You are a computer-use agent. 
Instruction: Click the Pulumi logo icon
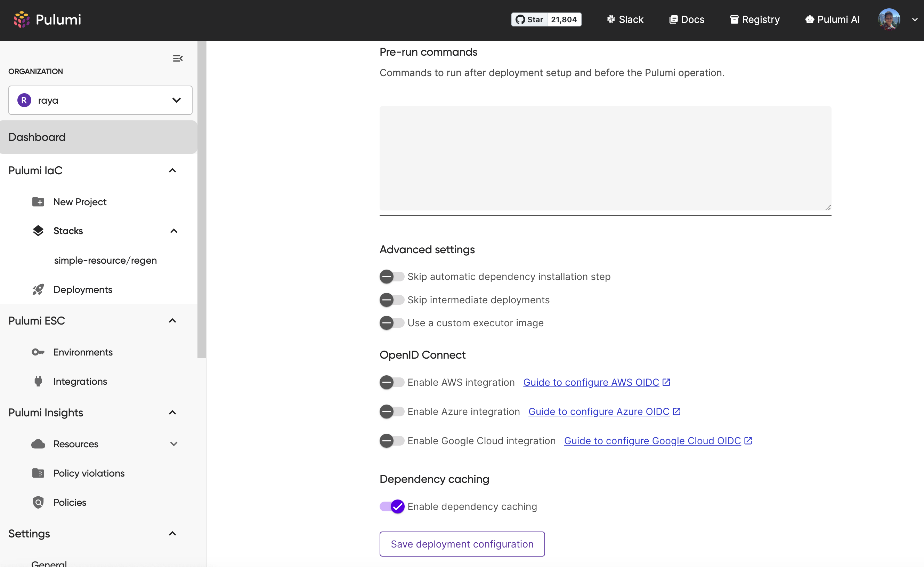[21, 19]
